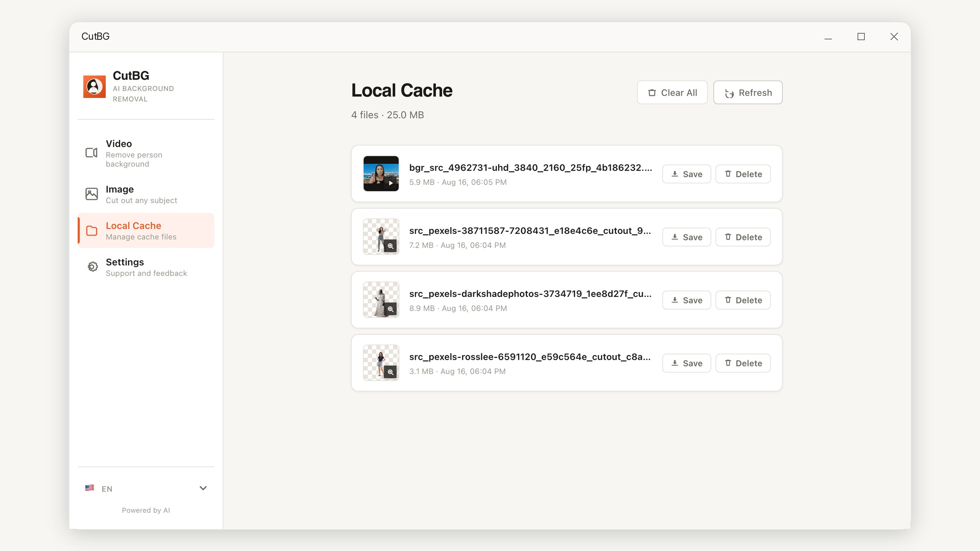Open thumbnail of rosslee cutout

381,363
